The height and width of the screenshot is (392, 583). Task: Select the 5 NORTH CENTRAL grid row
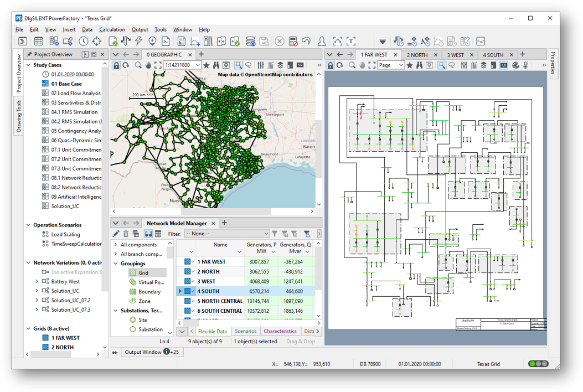220,301
